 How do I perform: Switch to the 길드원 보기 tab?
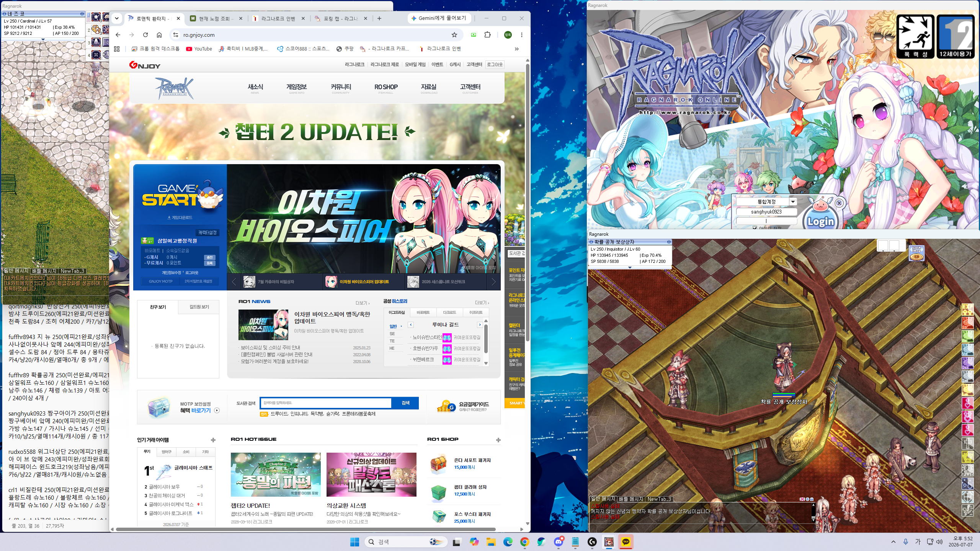click(199, 307)
